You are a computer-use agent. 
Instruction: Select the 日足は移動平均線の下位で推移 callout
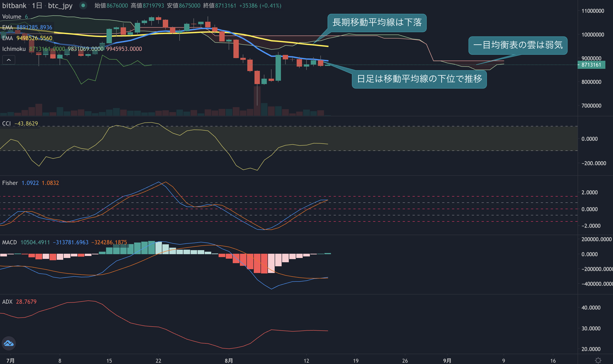(x=419, y=79)
